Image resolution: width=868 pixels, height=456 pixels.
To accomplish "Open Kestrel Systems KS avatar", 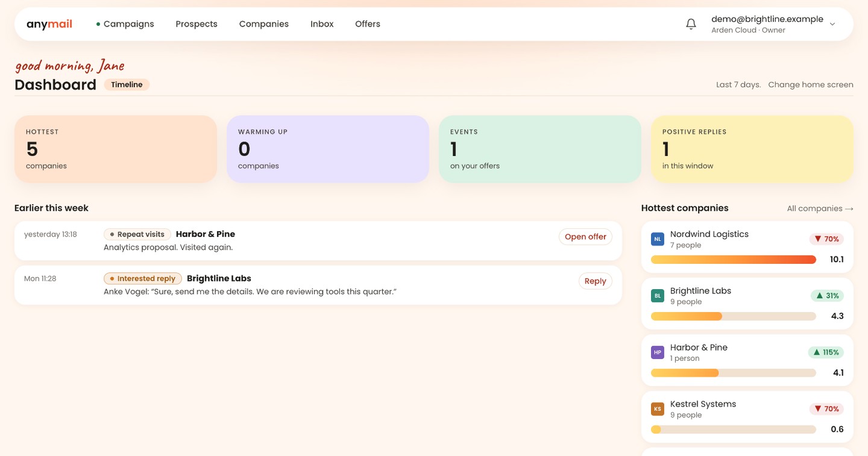I will (658, 409).
